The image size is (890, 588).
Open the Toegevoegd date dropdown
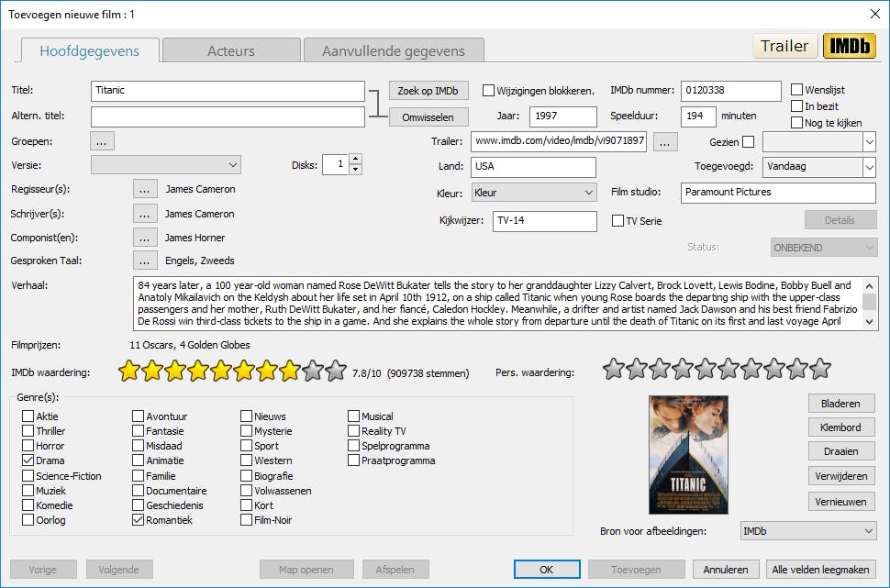pyautogui.click(x=868, y=168)
